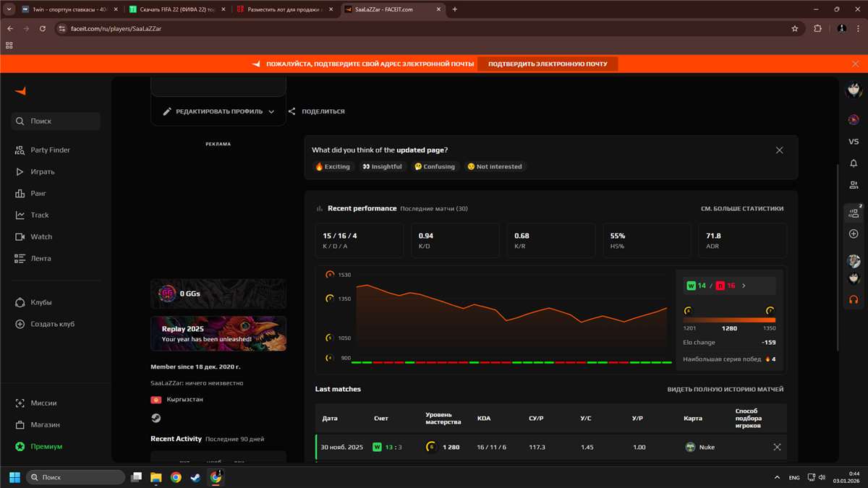Click the Chrome icon in the taskbar
The height and width of the screenshot is (488, 868).
(x=174, y=477)
